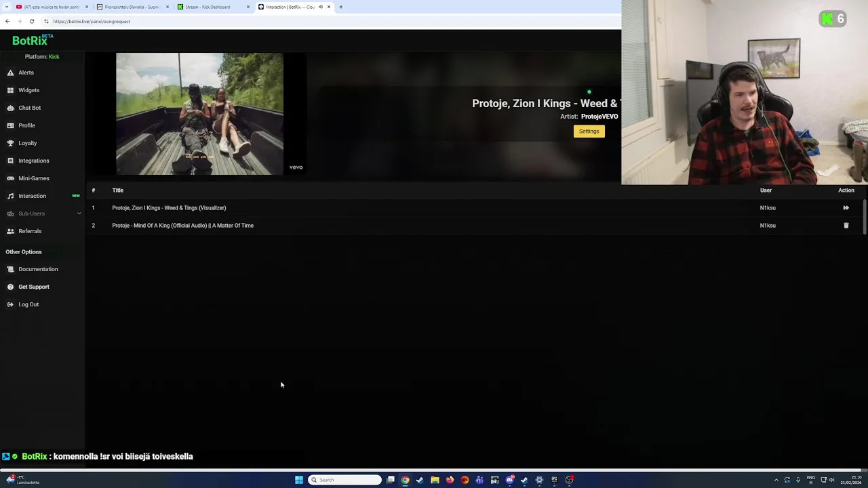Click the Kick platform label
868x488 pixels.
[54, 57]
